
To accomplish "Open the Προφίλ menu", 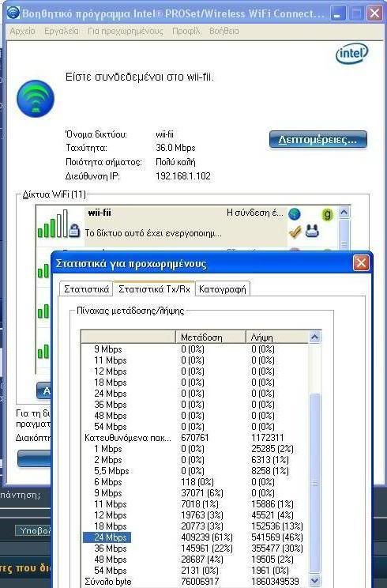I will (x=186, y=31).
